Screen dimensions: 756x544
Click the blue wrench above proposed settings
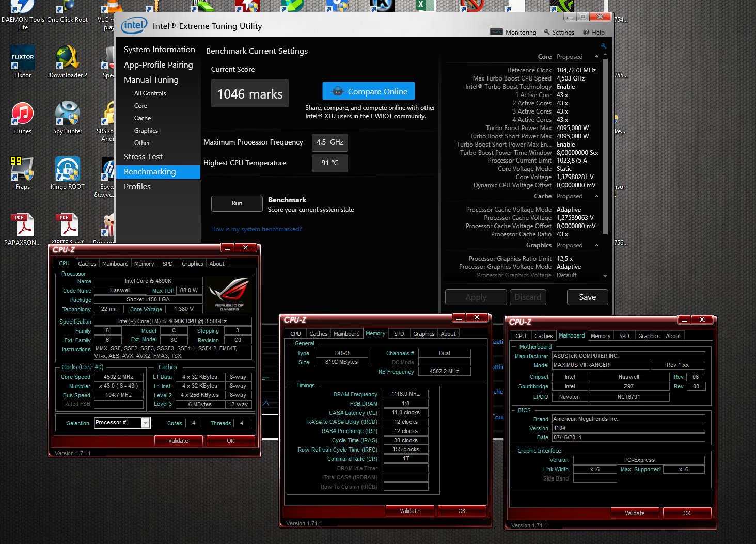(603, 46)
